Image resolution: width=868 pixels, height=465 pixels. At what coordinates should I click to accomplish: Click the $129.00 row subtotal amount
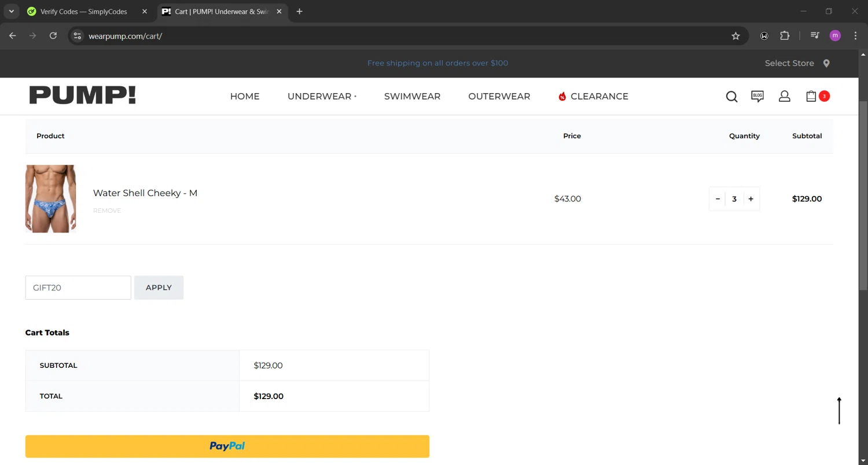click(x=807, y=199)
